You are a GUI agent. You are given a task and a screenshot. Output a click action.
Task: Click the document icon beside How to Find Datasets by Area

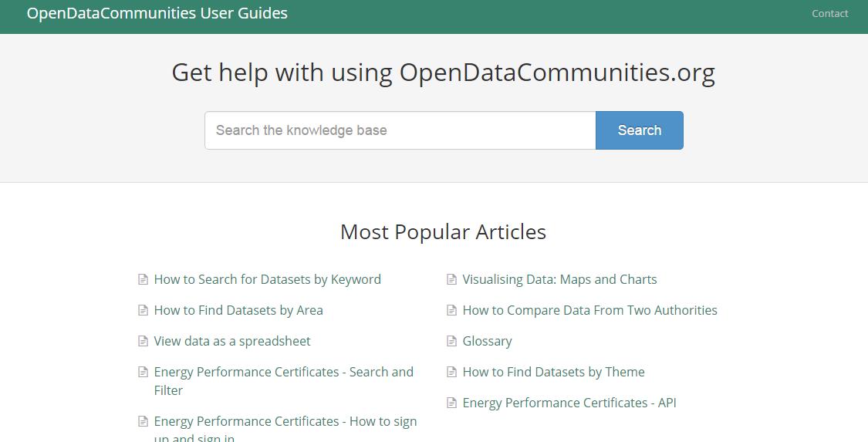[143, 310]
